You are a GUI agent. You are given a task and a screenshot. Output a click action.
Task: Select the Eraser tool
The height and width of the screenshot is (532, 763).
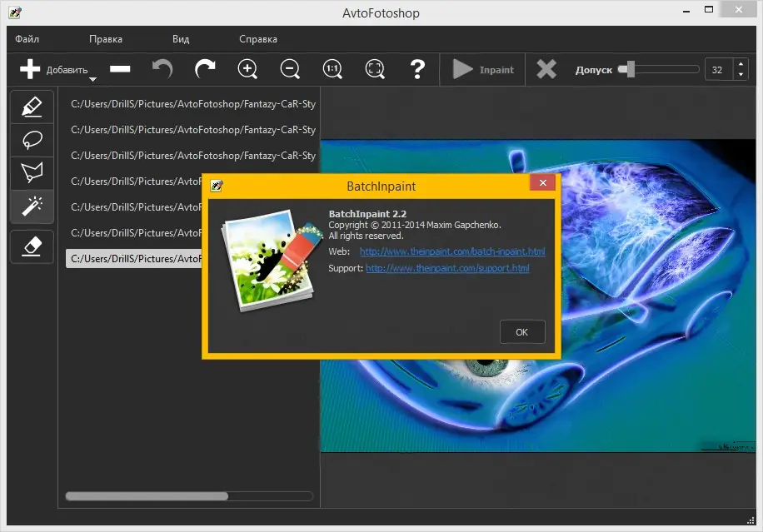pyautogui.click(x=32, y=246)
